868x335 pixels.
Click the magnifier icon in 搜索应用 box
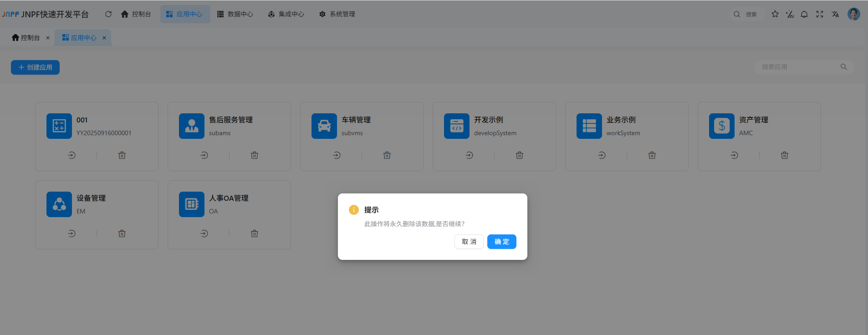pyautogui.click(x=844, y=67)
